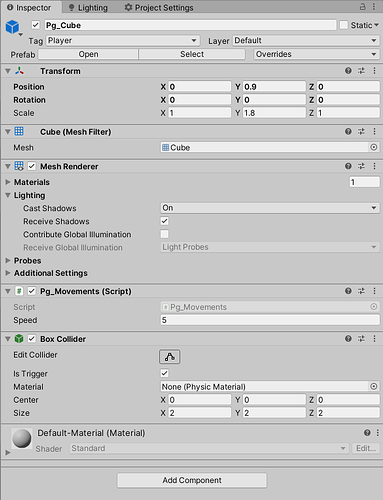The width and height of the screenshot is (383, 500).
Task: Disable the Box Collider component checkbox
Action: [32, 339]
